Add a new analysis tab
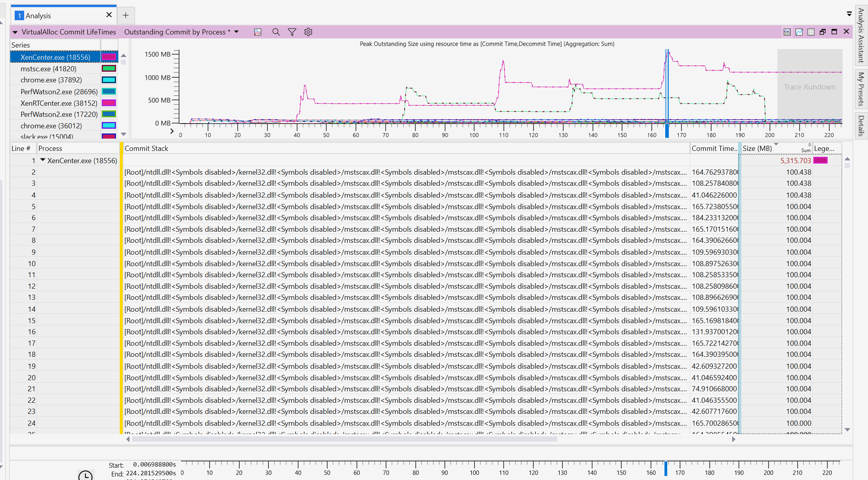868x480 pixels. pyautogui.click(x=126, y=15)
